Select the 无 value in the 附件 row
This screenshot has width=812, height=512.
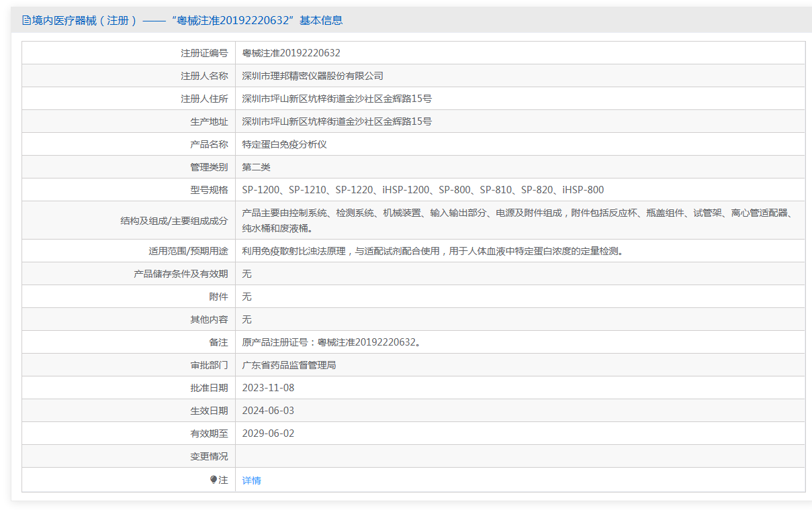[247, 297]
